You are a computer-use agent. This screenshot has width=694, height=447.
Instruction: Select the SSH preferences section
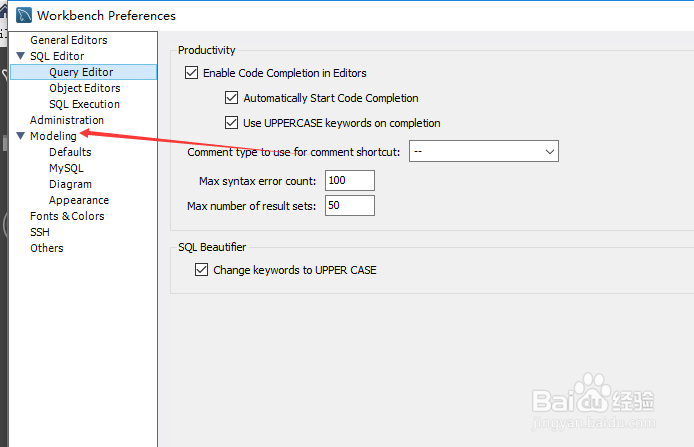point(40,232)
